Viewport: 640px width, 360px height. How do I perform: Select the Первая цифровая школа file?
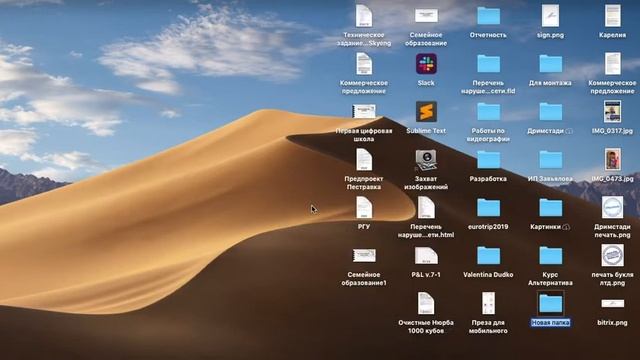point(364,112)
